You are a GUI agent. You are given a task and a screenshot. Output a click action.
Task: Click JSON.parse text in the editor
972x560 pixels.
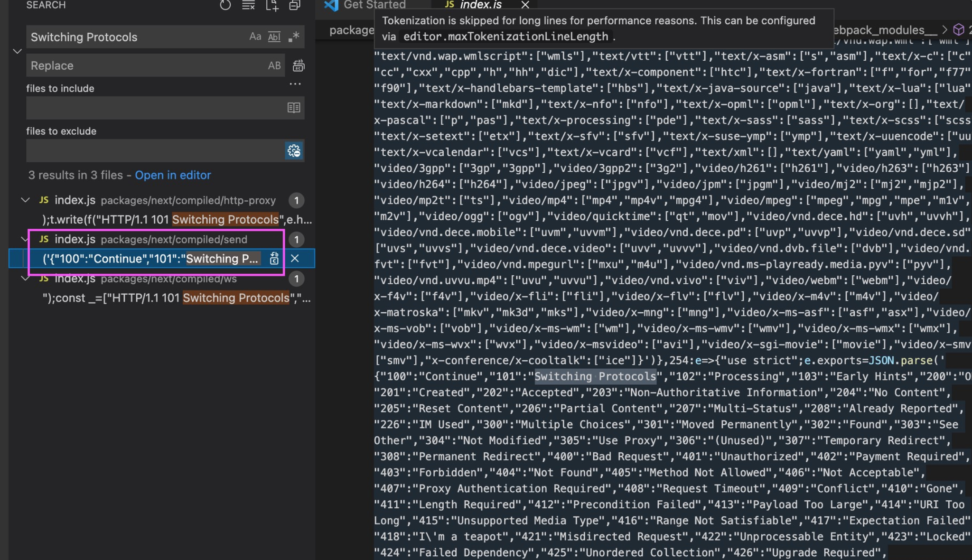tap(901, 360)
